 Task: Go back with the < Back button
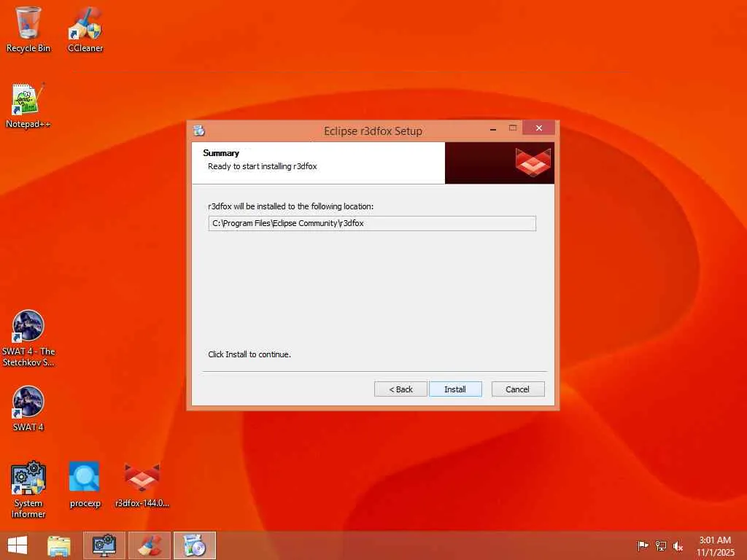(400, 389)
